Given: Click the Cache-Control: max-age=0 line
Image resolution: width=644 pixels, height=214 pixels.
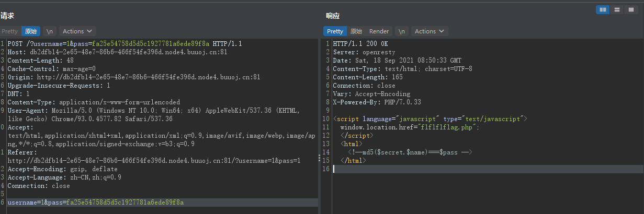Looking at the screenshot, I should click(51, 69).
